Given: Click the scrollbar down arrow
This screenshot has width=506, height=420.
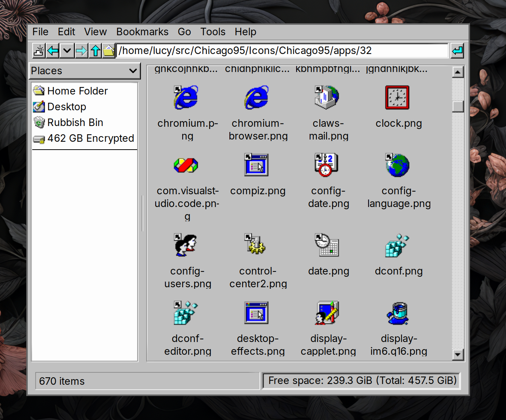Looking at the screenshot, I should pos(458,354).
